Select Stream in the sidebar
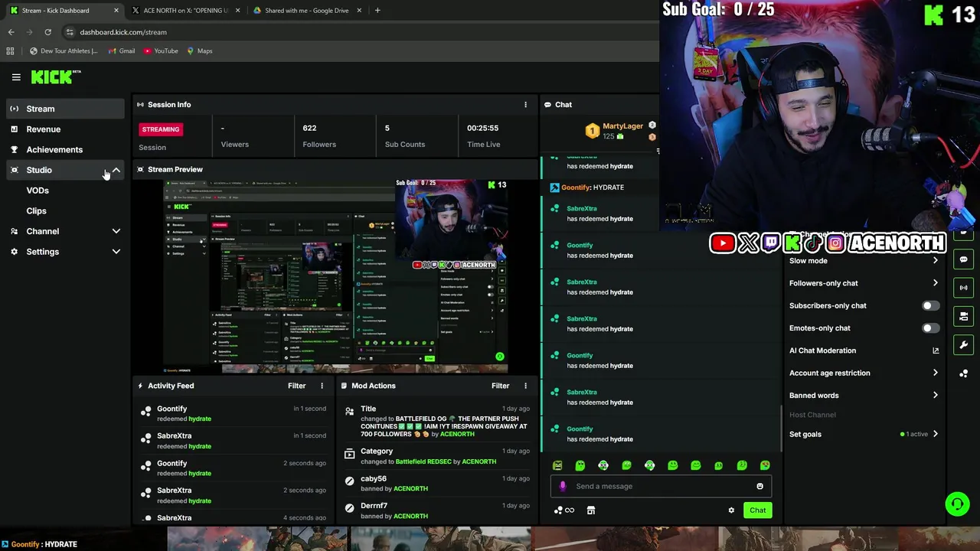980x551 pixels. pyautogui.click(x=64, y=109)
